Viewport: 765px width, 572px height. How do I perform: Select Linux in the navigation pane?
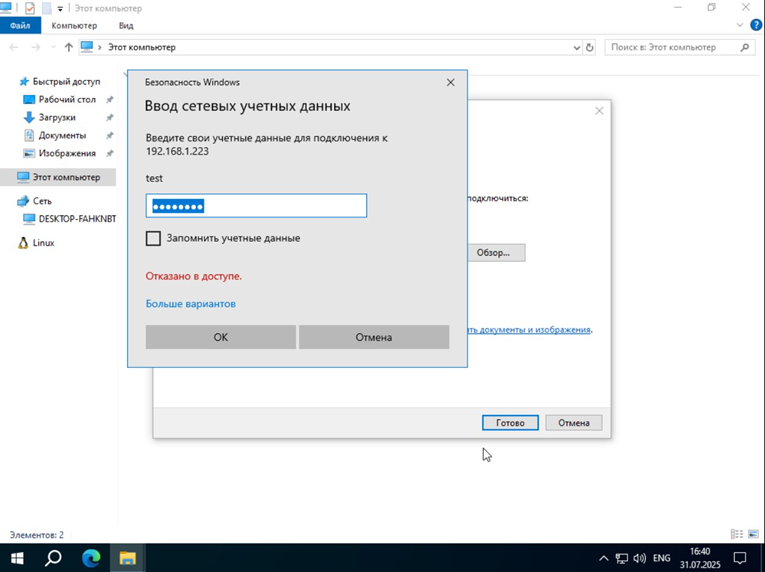pos(43,243)
